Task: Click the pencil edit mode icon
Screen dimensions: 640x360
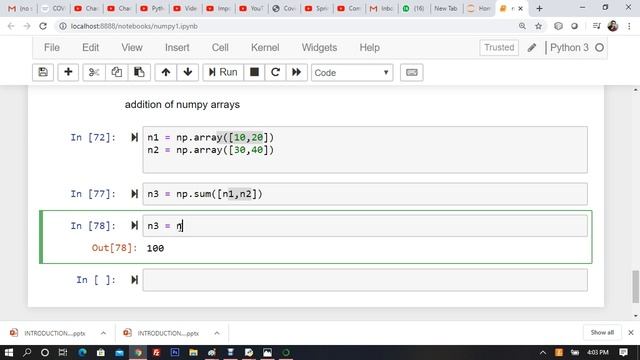Action: coord(531,48)
